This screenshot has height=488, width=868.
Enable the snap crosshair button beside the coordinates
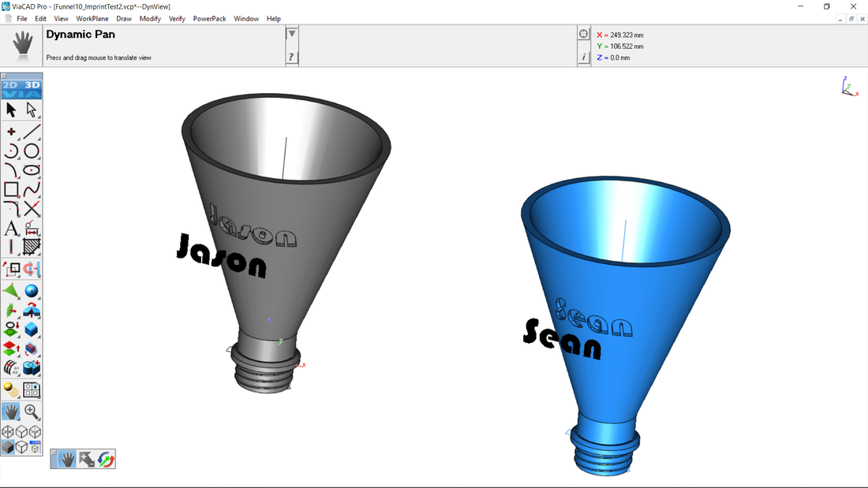coord(584,34)
